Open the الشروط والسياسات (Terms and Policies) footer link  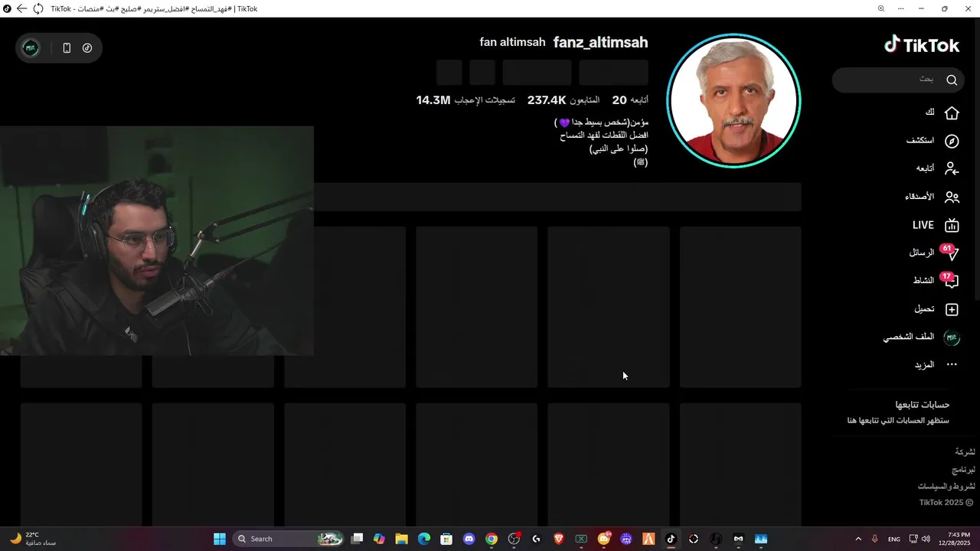[x=946, y=486]
